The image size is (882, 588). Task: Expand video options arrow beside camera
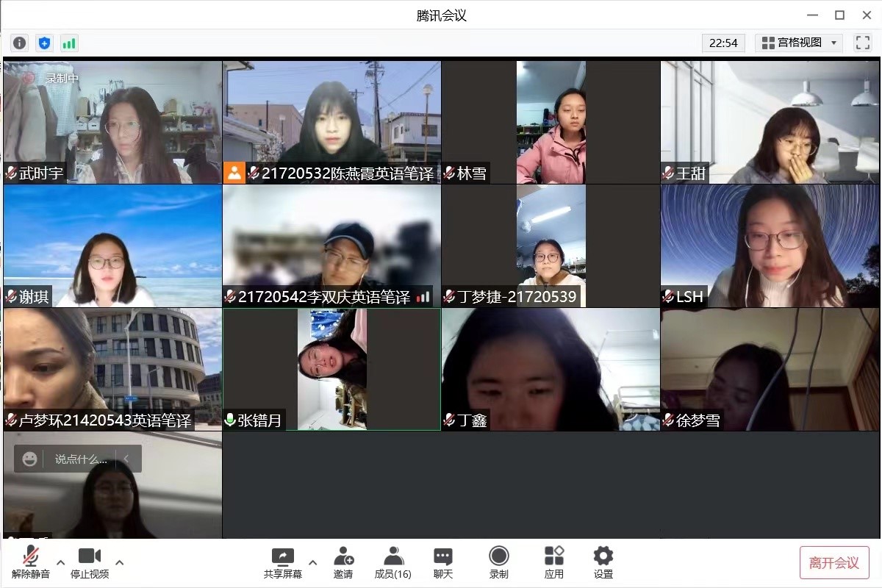pyautogui.click(x=120, y=563)
